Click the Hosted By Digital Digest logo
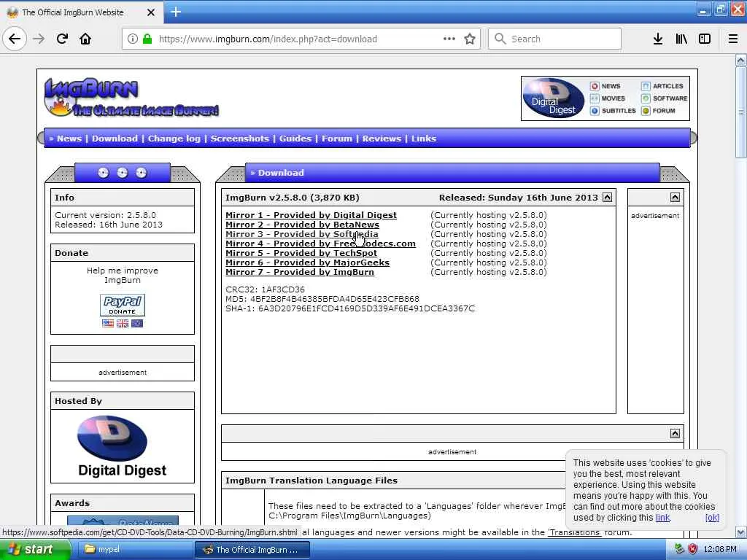Screen dimensions: 747x560 123,446
